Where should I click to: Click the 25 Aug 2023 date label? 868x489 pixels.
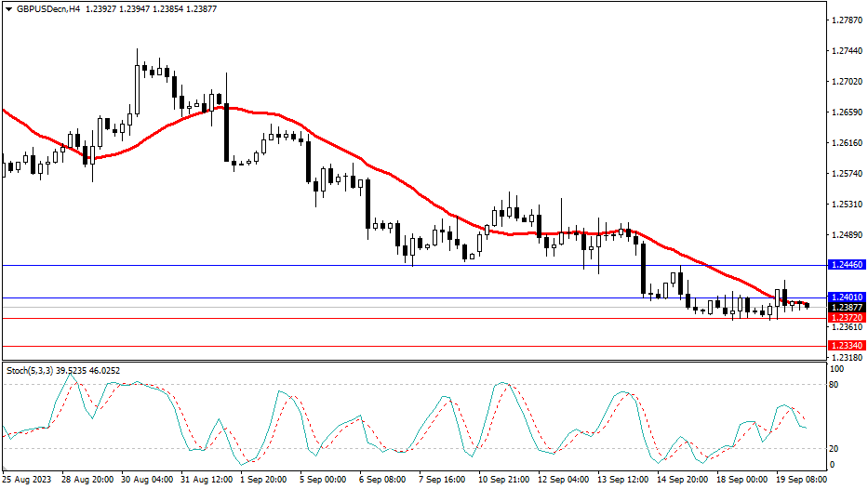tap(28, 480)
